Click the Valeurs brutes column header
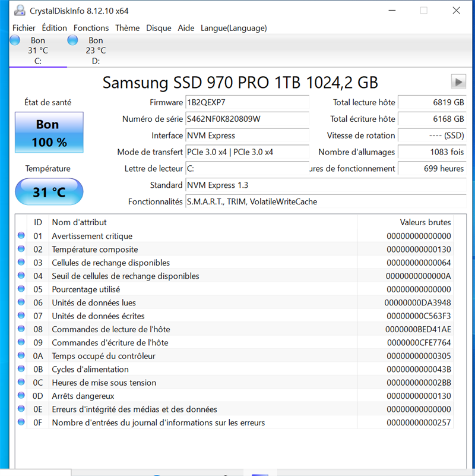Screen dimensions: 475x476 click(x=406, y=222)
